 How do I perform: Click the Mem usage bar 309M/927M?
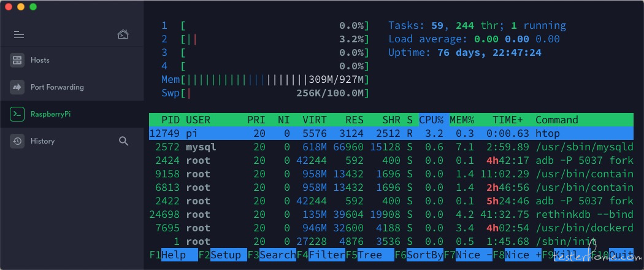click(x=266, y=80)
